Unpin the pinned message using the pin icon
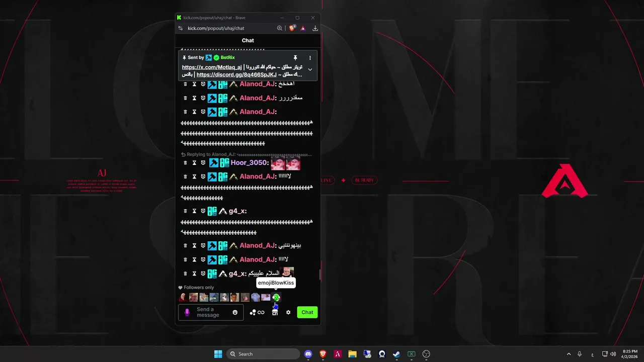This screenshot has width=644, height=362. tap(295, 58)
